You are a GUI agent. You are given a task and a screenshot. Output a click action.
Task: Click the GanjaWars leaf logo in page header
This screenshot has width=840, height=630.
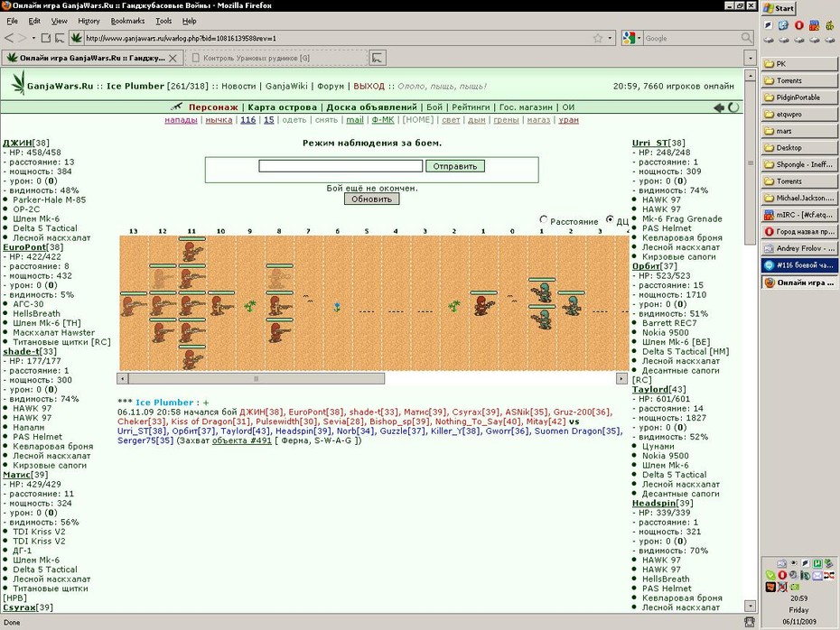[x=19, y=84]
